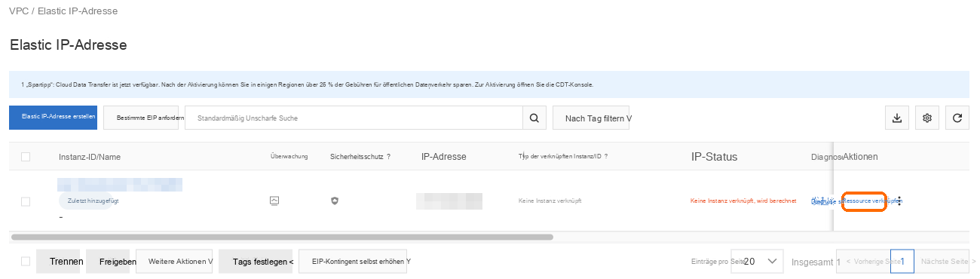
Task: Open entries per page selector showing 20
Action: [x=758, y=261]
